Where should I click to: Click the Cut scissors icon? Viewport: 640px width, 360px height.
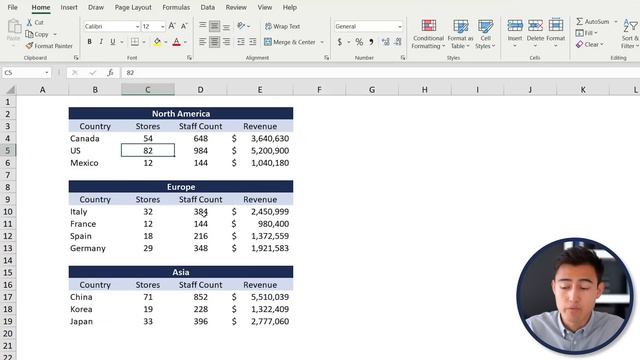click(29, 22)
